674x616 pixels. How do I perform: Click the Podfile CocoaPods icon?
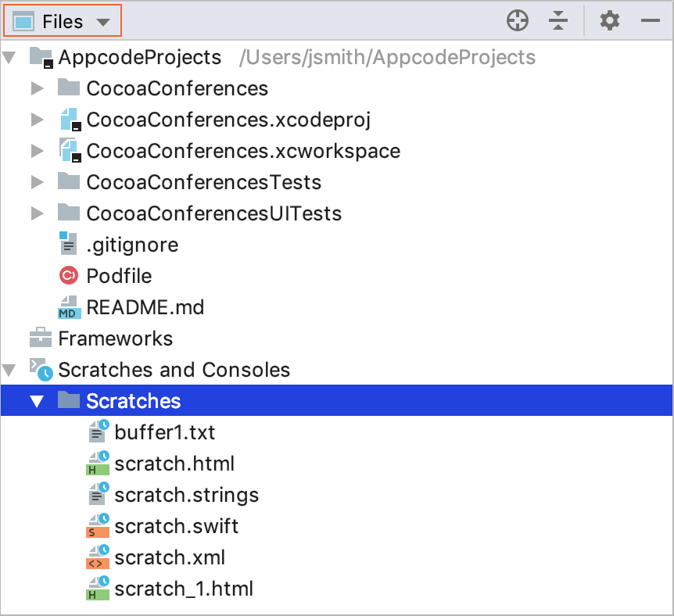point(69,276)
